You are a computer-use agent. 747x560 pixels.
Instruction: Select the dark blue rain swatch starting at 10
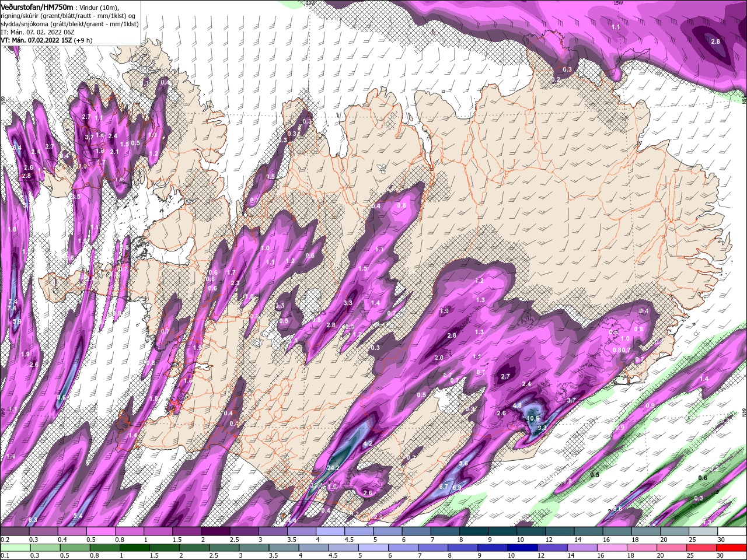pos(522,548)
